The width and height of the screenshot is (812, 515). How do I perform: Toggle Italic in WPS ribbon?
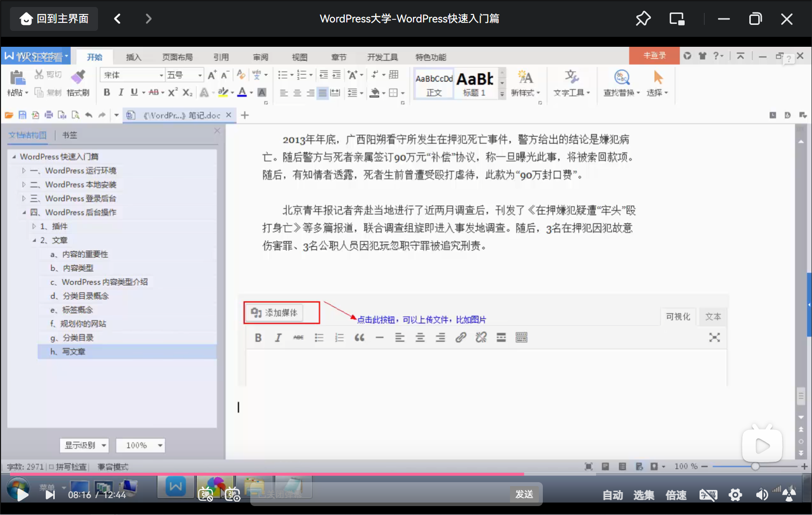(120, 92)
